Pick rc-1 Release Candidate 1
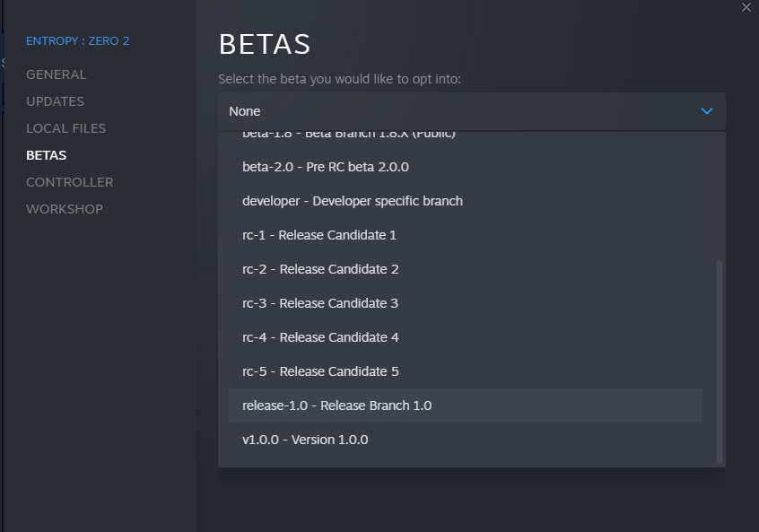The width and height of the screenshot is (759, 532). [x=318, y=235]
